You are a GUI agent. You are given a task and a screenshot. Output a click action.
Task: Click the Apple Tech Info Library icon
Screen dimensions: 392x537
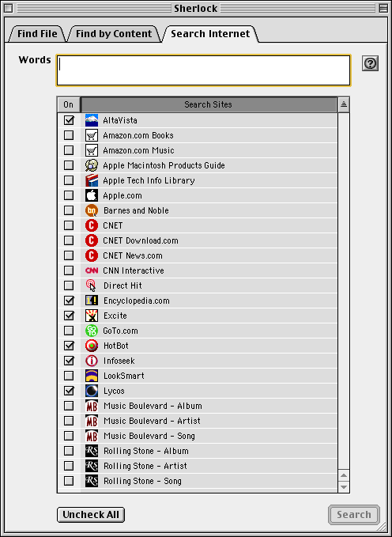coord(92,180)
